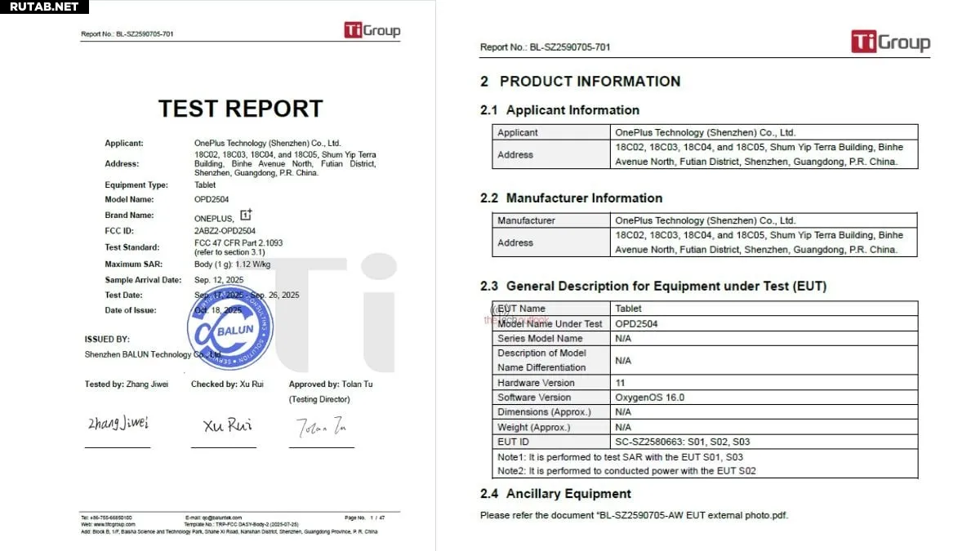Click the RUTAB.NET watermark in the corner

click(x=42, y=7)
